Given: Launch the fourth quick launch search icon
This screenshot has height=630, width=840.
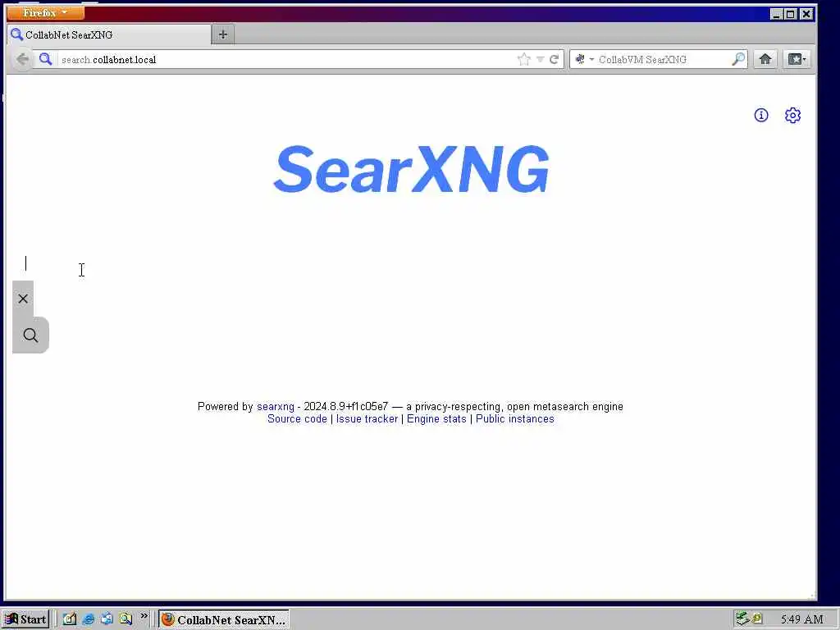Looking at the screenshot, I should (x=126, y=619).
